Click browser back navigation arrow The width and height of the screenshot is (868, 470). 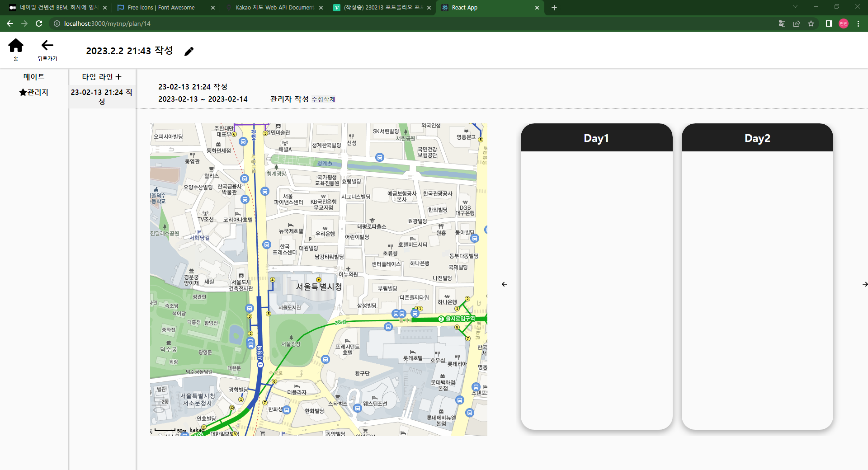click(x=10, y=23)
